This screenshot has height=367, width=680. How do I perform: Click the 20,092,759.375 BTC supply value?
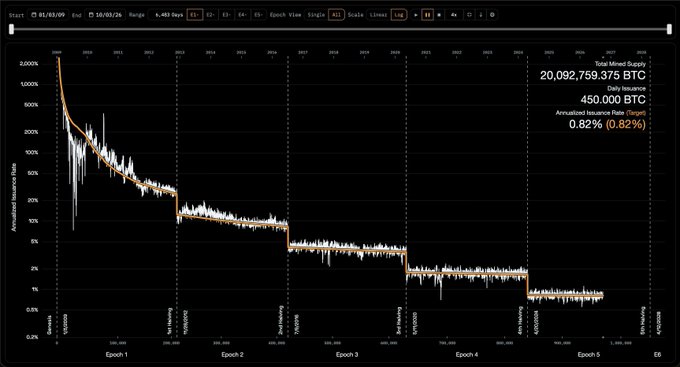[x=592, y=75]
